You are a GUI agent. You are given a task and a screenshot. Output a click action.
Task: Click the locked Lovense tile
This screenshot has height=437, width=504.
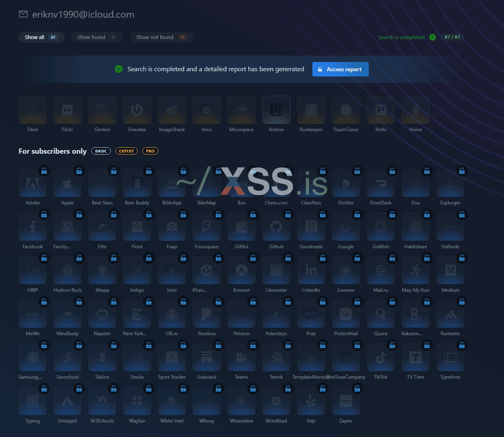[x=346, y=270]
